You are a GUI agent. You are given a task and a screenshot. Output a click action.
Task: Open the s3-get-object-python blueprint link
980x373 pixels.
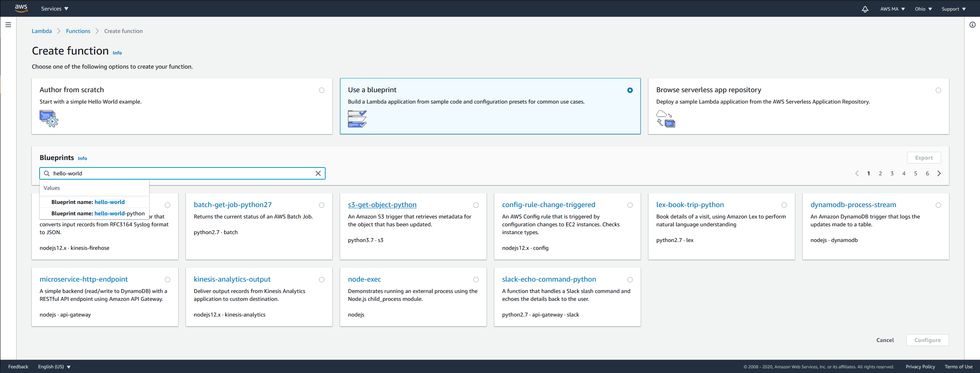coord(382,205)
